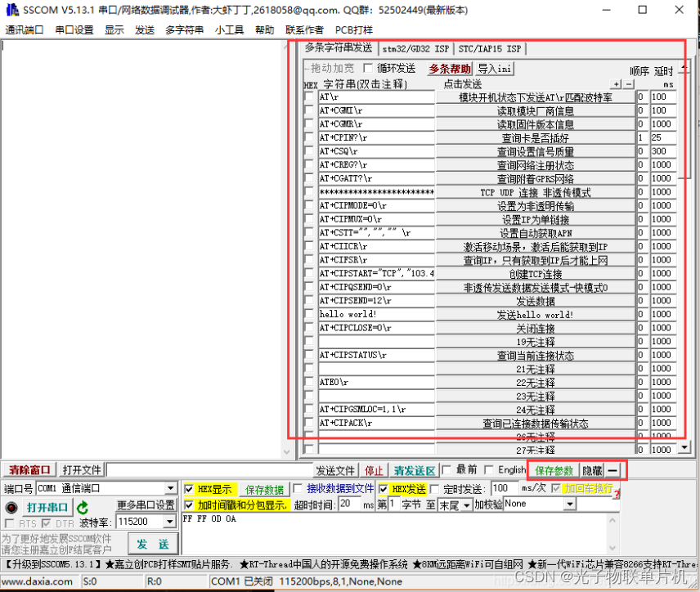Open 通讯端口 menu
Image resolution: width=700 pixels, height=592 pixels.
pyautogui.click(x=24, y=30)
